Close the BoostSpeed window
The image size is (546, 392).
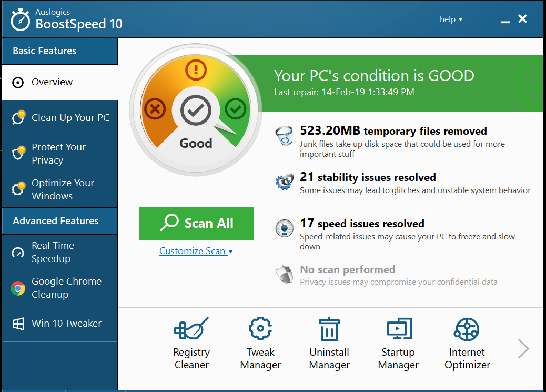click(x=522, y=19)
